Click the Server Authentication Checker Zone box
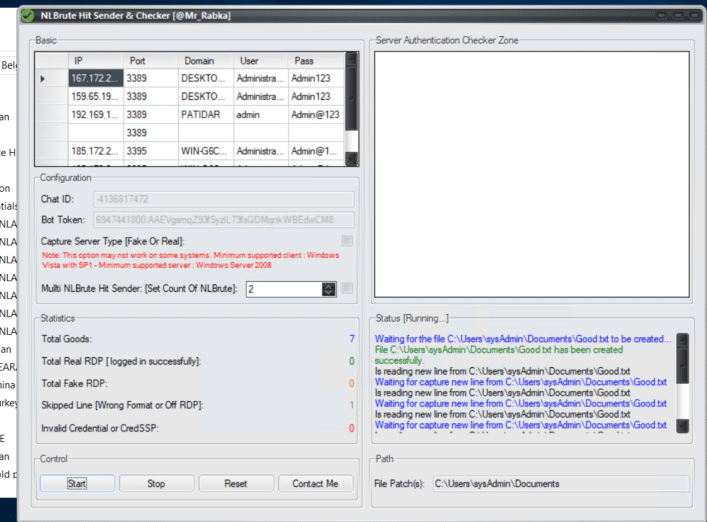The image size is (707, 522). click(532, 174)
